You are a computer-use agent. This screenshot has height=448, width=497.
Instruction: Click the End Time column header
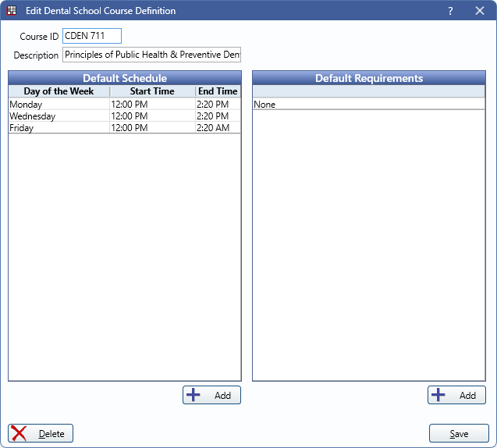pos(218,91)
